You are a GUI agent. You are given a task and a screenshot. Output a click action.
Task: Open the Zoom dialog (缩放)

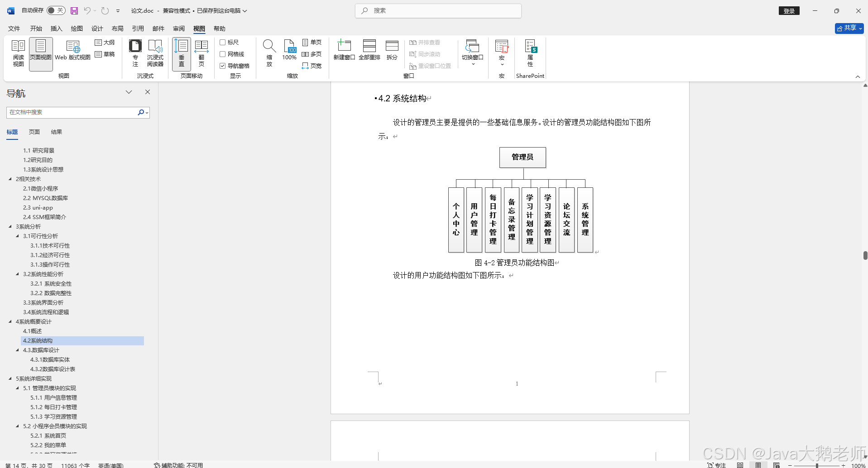(x=269, y=53)
